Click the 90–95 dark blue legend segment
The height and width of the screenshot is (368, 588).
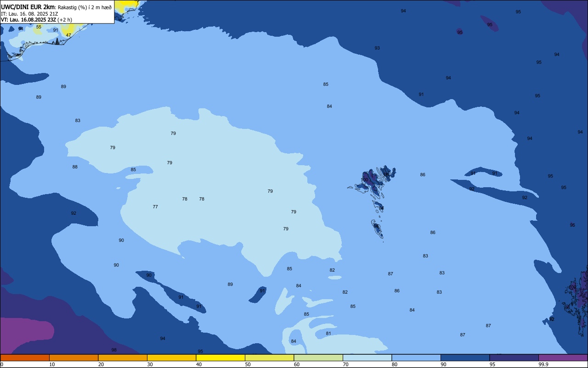pyautogui.click(x=465, y=357)
